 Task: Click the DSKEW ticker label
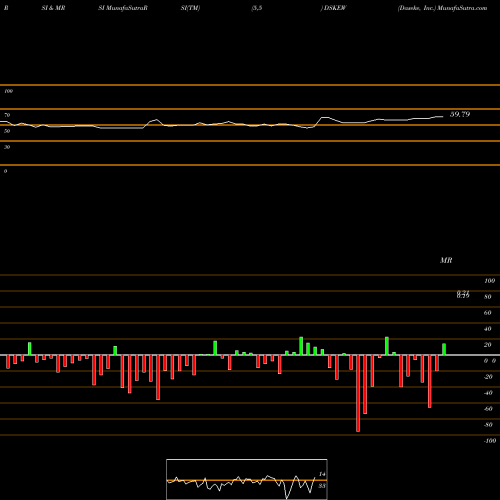[x=335, y=8]
